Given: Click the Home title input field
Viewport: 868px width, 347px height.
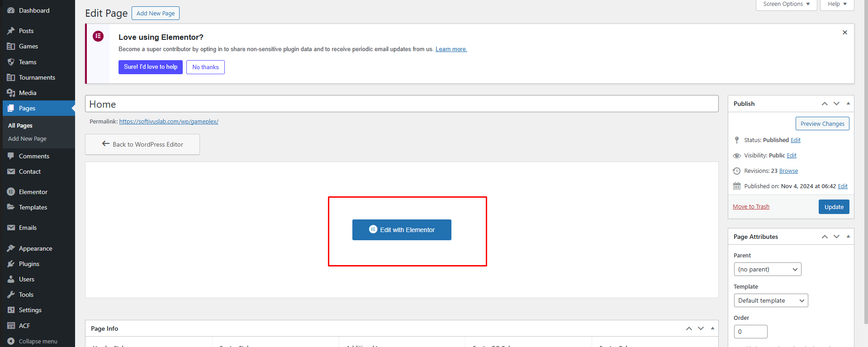Looking at the screenshot, I should coord(401,104).
